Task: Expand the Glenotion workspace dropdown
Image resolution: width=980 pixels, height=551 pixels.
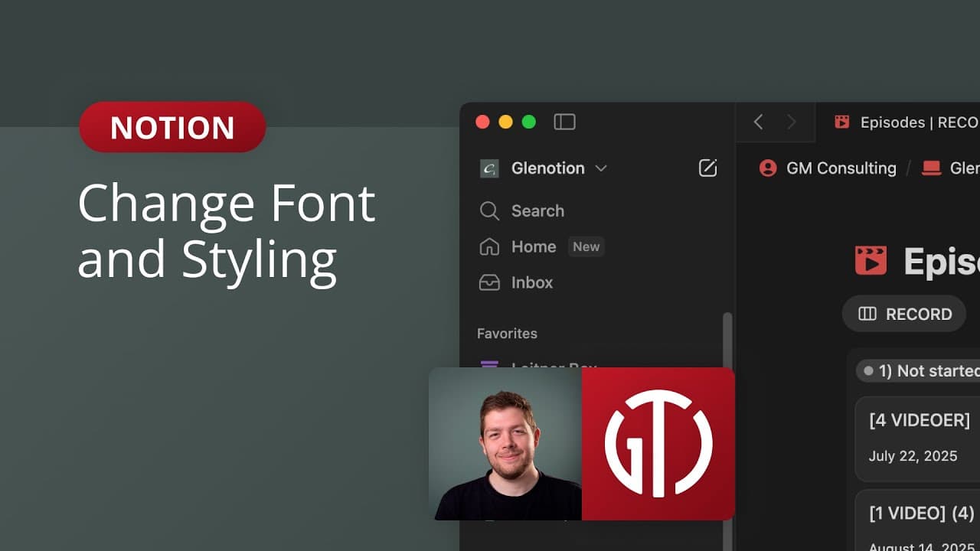Action: [x=602, y=168]
